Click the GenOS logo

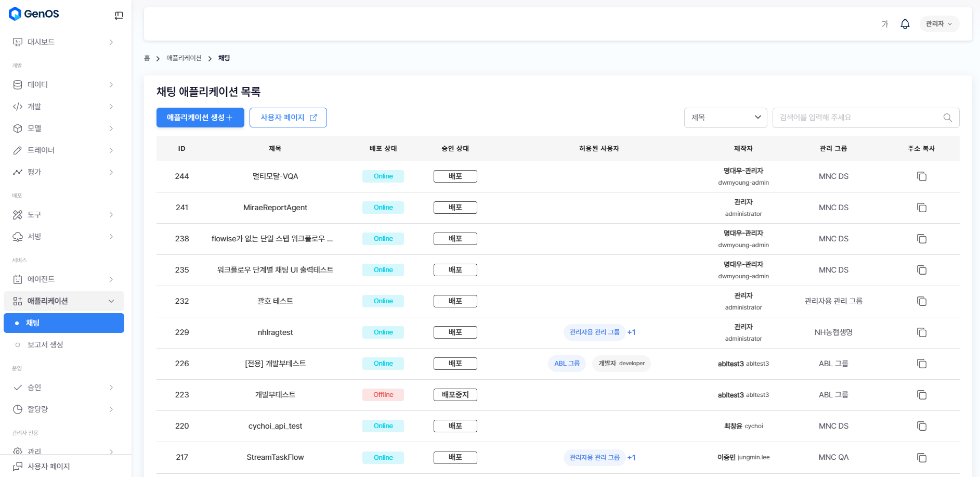[34, 14]
